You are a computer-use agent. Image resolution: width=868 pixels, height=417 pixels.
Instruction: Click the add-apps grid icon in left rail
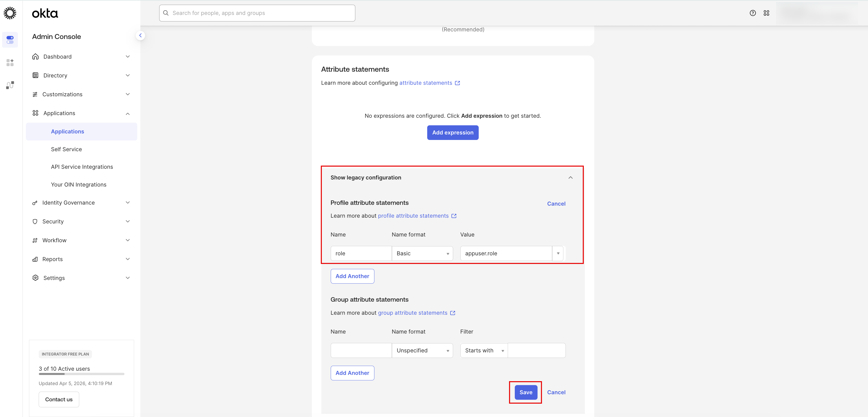(10, 62)
